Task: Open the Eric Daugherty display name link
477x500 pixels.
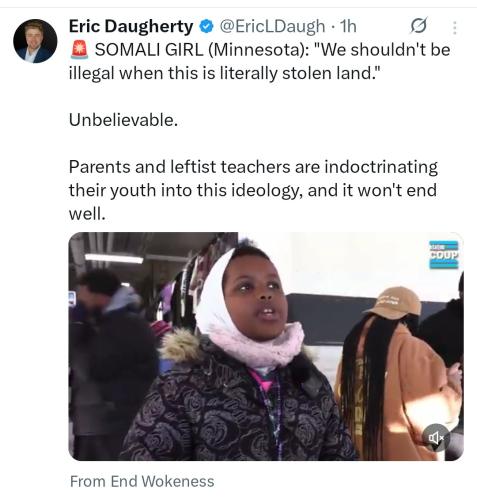Action: click(x=131, y=26)
